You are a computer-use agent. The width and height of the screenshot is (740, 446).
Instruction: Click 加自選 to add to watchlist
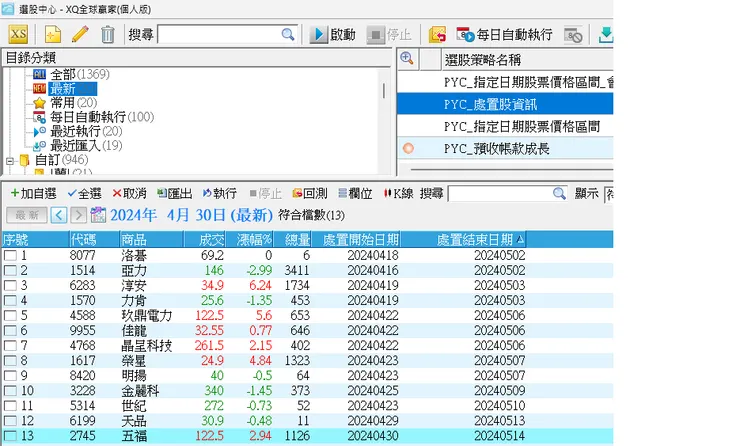point(33,193)
